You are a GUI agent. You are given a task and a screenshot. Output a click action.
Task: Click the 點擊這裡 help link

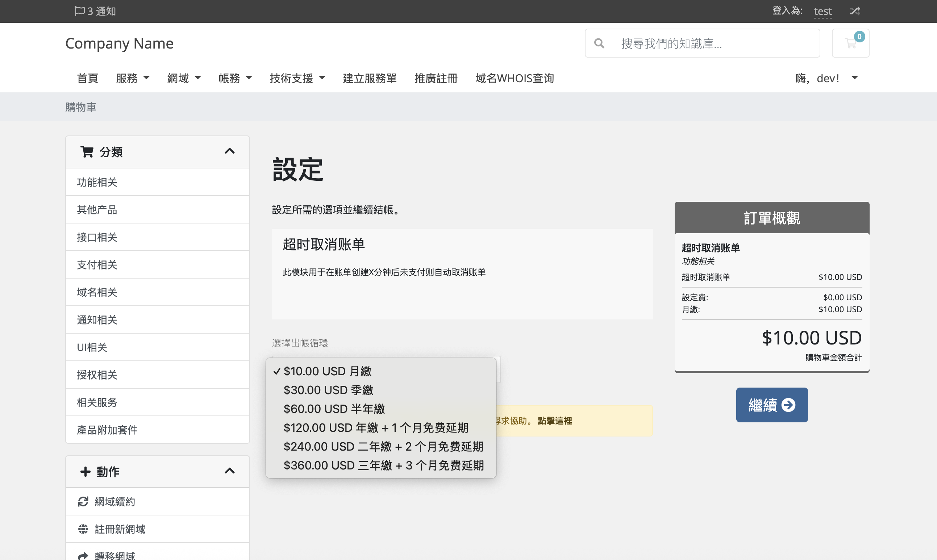click(x=554, y=421)
